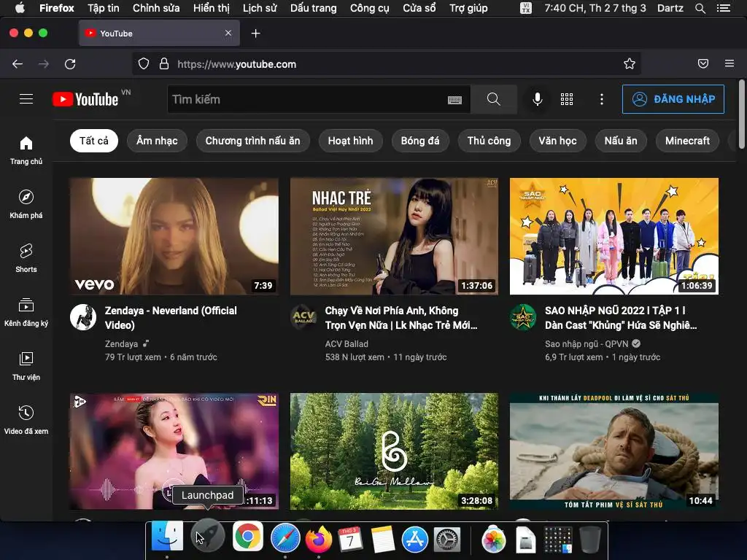
Task: Open Video đã xem history
Action: (x=26, y=420)
